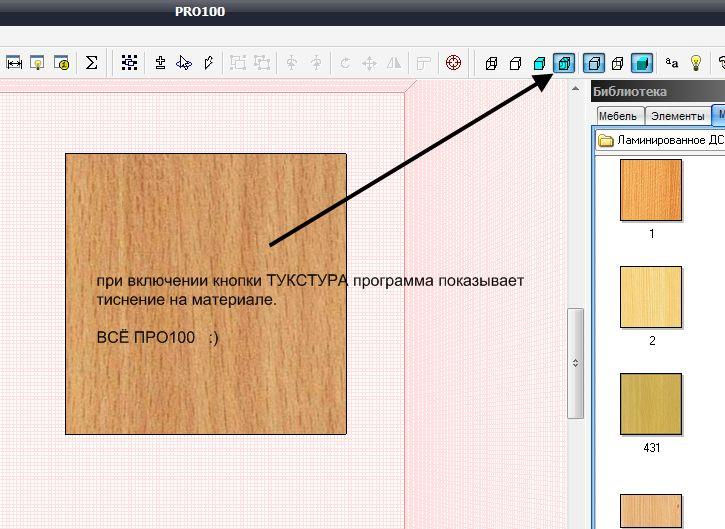Open the Ламинированное folder path
The width and height of the screenshot is (725, 529).
point(661,140)
